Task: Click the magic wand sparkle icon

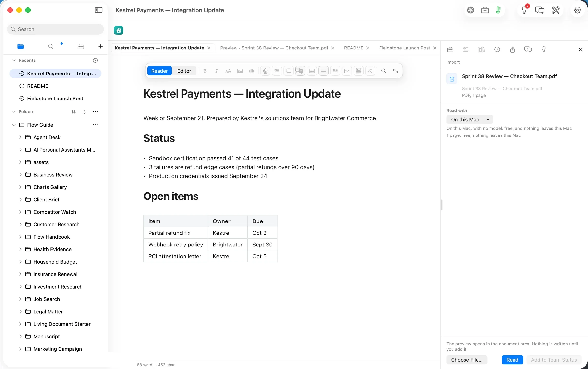Action: (x=370, y=71)
